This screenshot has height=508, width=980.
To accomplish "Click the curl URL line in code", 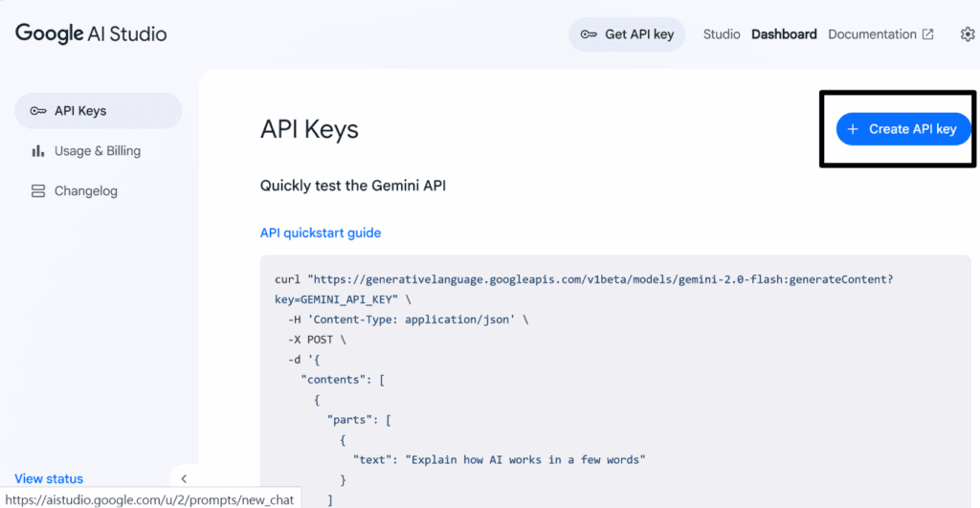I will [584, 279].
